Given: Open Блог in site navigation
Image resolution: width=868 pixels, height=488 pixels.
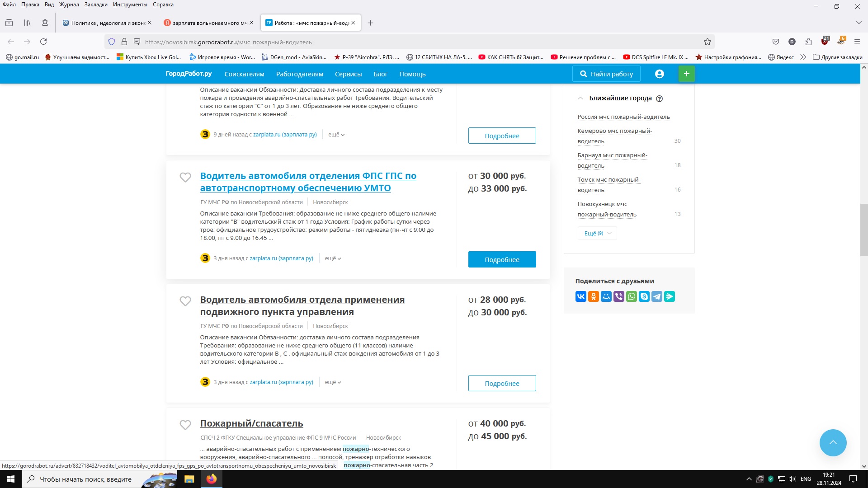Looking at the screenshot, I should 381,74.
